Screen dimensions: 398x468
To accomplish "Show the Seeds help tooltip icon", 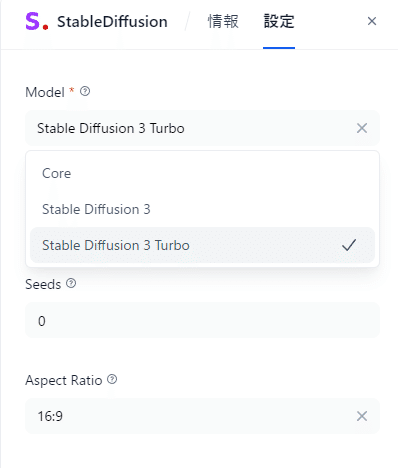I will (x=71, y=283).
